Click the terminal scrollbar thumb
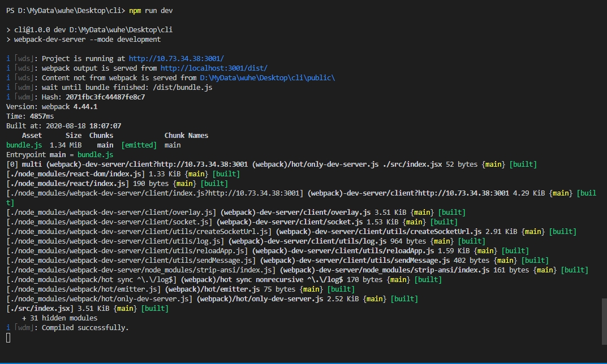 [604, 321]
